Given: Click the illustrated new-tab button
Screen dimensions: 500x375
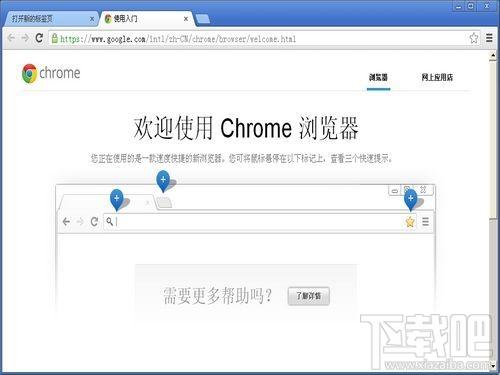Looking at the screenshot, I should pos(164,202).
